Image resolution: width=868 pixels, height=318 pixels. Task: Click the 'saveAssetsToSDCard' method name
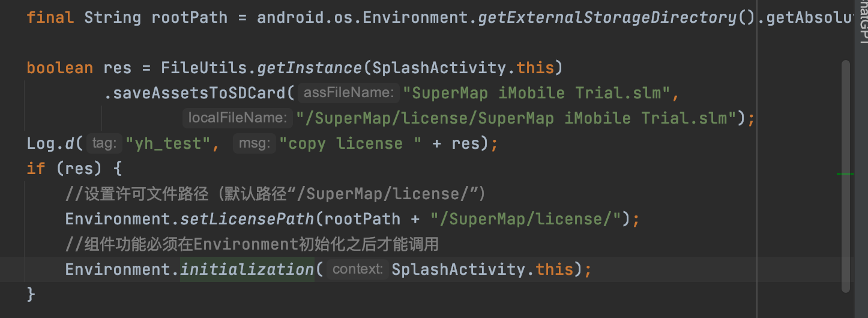click(x=199, y=93)
